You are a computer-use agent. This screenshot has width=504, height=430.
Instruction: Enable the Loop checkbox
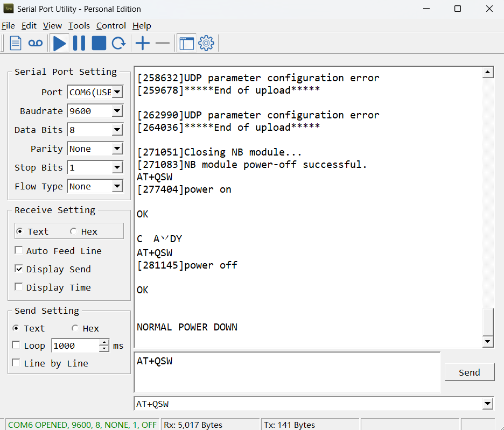click(x=16, y=345)
